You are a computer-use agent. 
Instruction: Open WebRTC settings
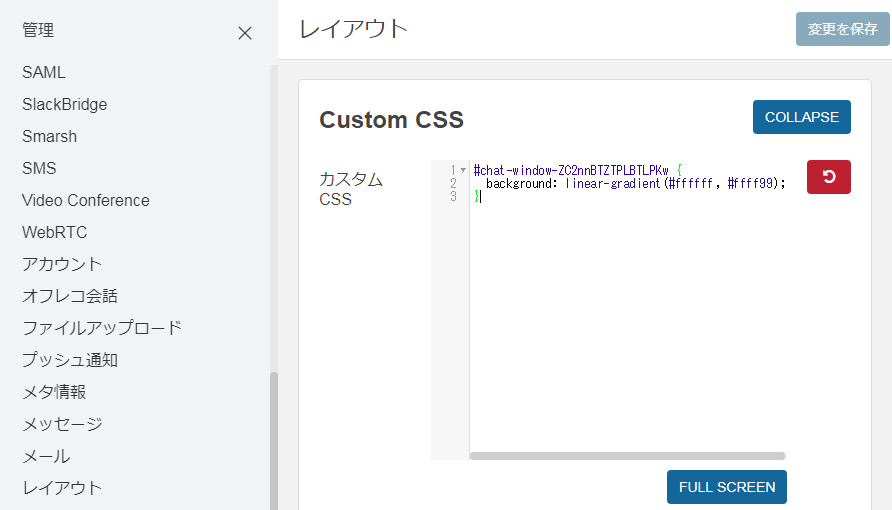55,232
